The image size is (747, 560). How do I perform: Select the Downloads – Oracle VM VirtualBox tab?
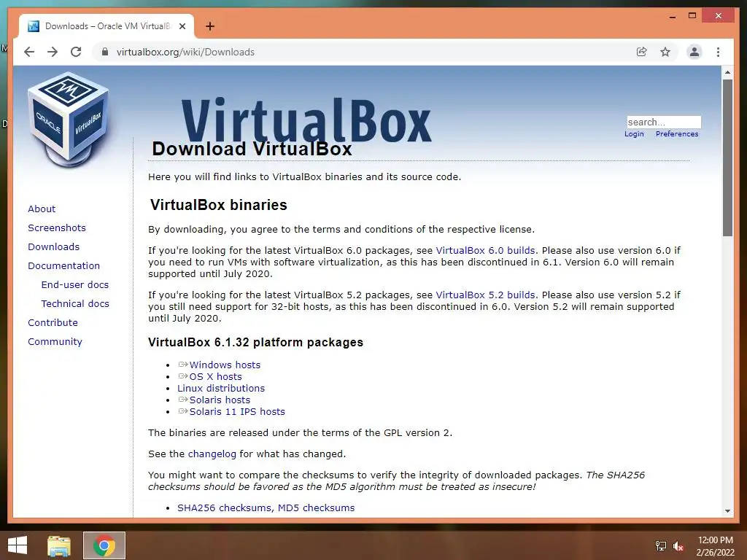pyautogui.click(x=107, y=26)
